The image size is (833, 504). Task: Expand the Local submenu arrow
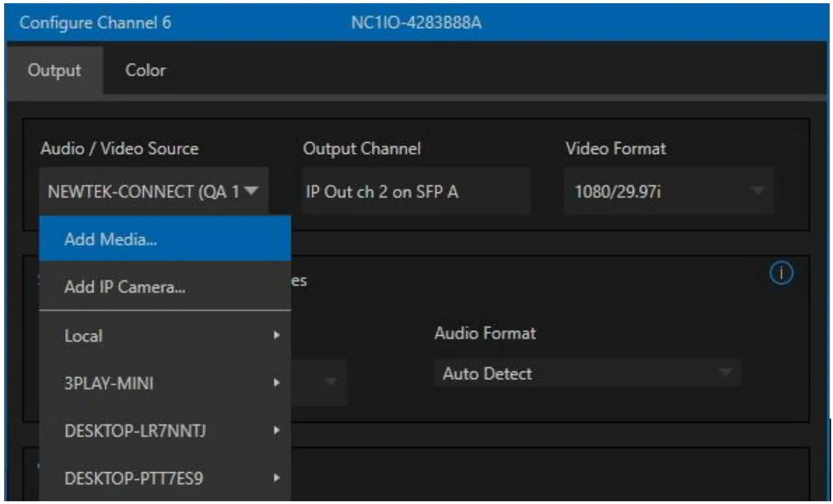coord(277,336)
